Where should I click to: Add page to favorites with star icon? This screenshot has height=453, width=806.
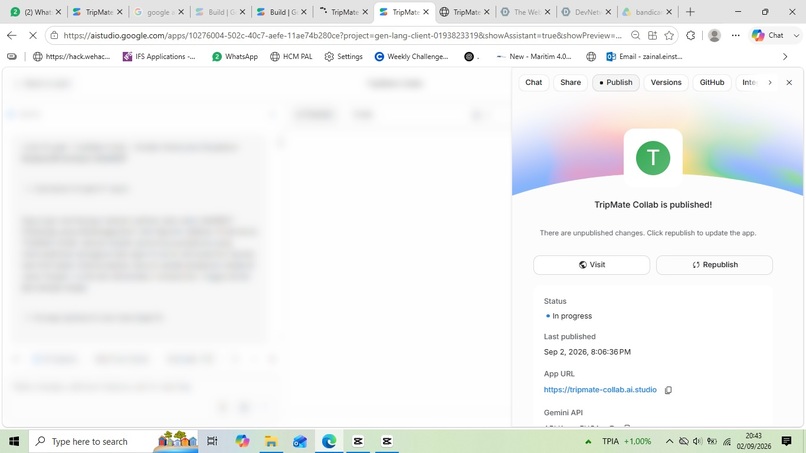(669, 35)
